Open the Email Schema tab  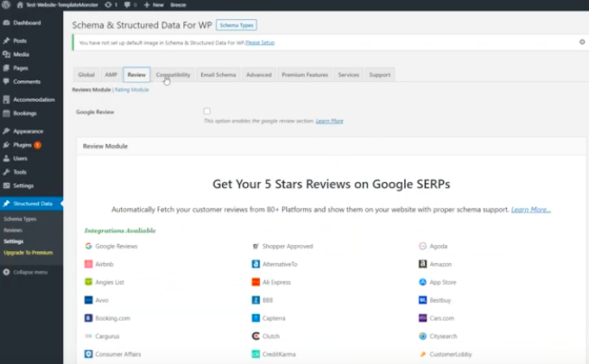click(x=218, y=75)
